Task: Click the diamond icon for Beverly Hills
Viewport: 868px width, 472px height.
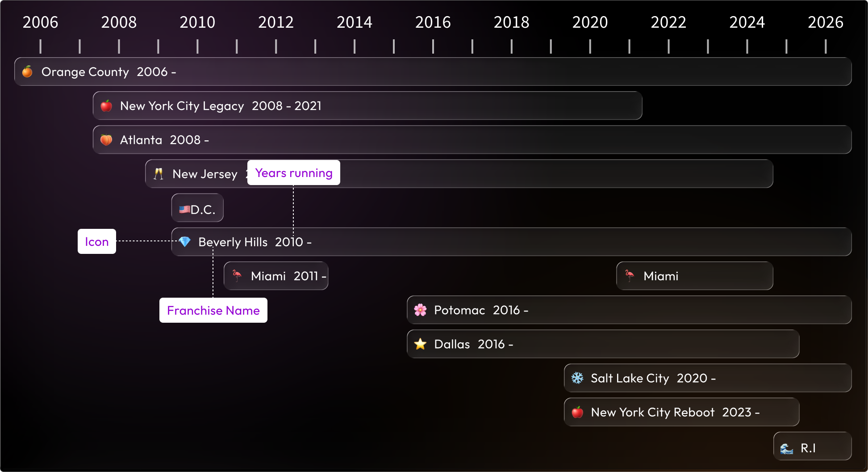Action: [x=184, y=242]
